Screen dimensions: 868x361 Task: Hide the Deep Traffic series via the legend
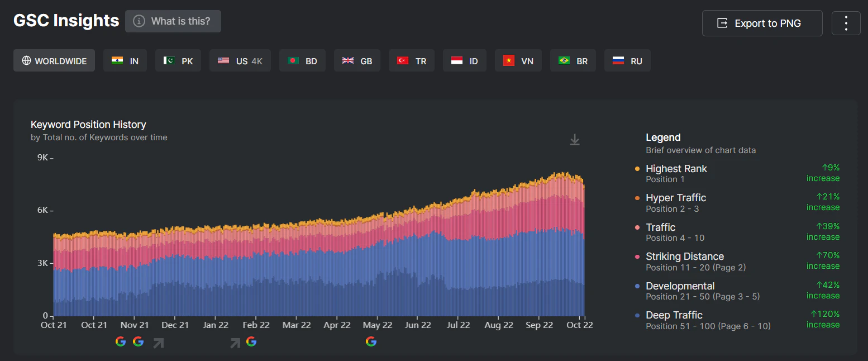pyautogui.click(x=674, y=315)
